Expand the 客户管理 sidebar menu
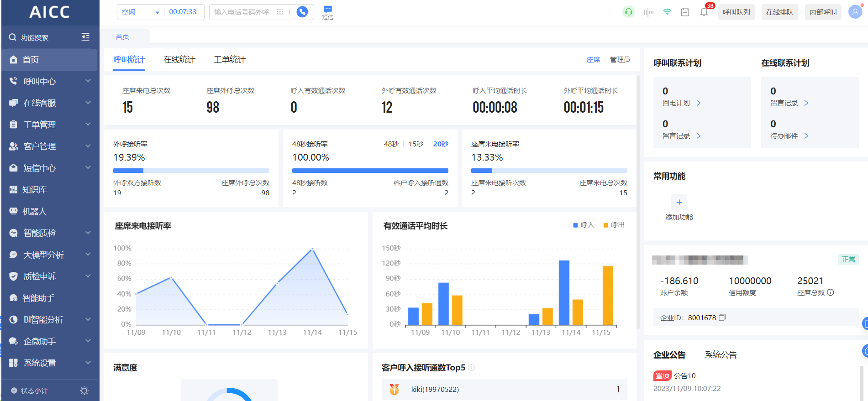This screenshot has width=868, height=401. (49, 146)
